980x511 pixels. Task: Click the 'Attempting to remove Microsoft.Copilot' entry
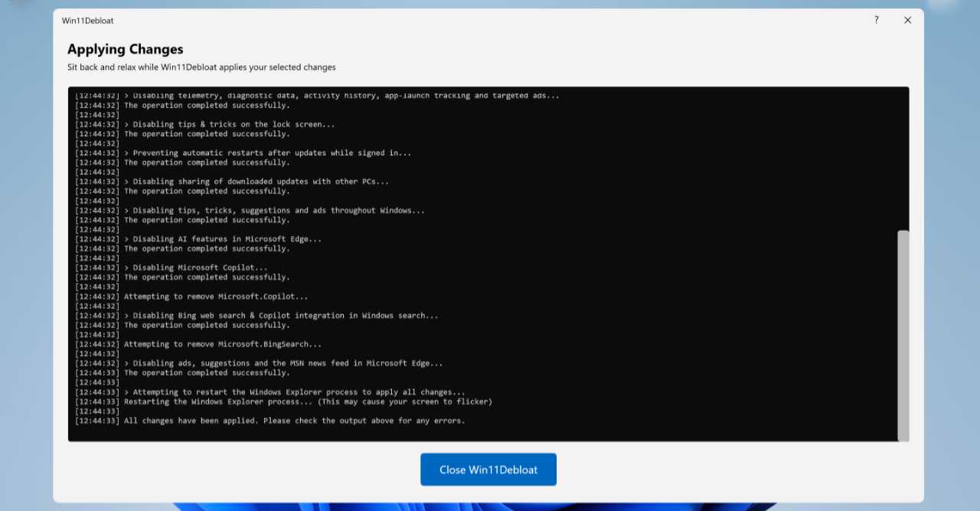216,297
